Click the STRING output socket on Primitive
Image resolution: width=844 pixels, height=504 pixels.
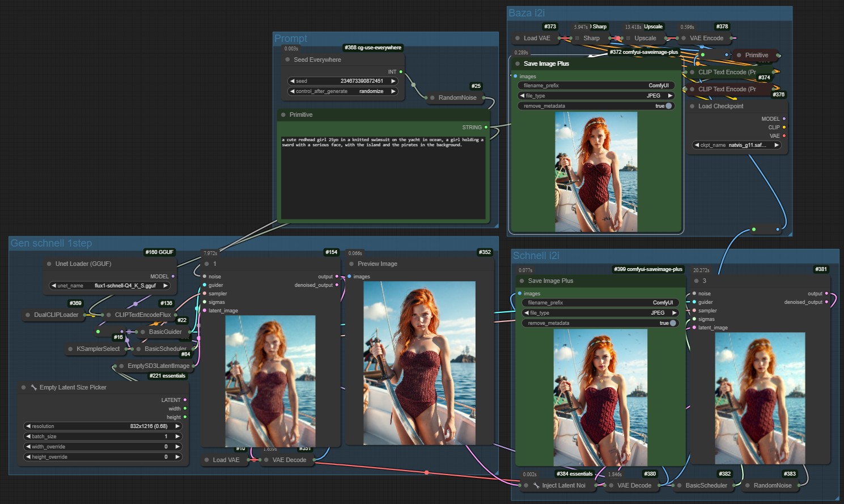tap(486, 128)
